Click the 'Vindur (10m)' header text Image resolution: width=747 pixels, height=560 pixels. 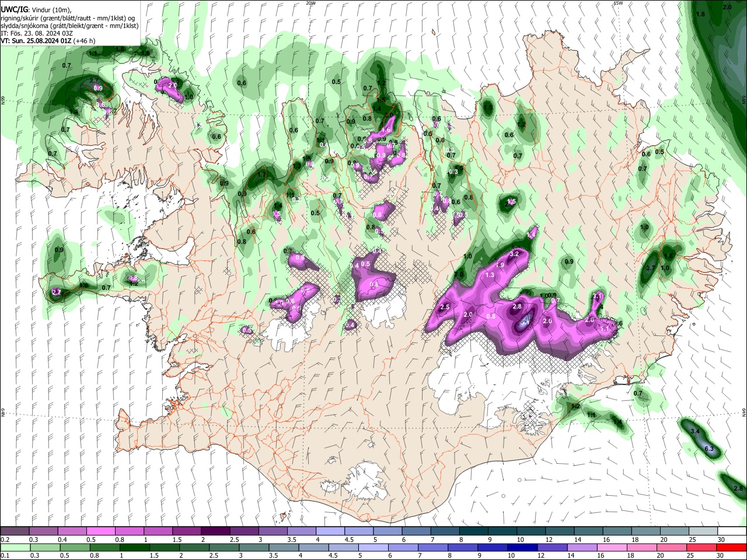51,10
